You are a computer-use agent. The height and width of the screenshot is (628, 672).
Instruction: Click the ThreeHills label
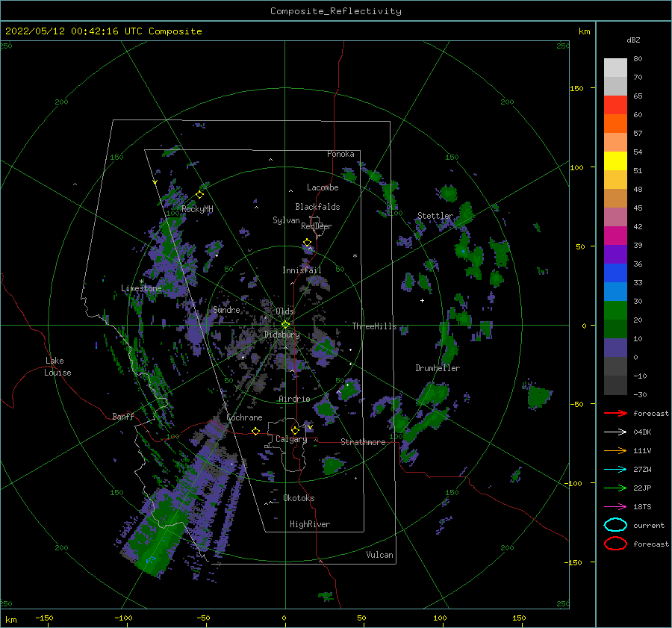375,326
